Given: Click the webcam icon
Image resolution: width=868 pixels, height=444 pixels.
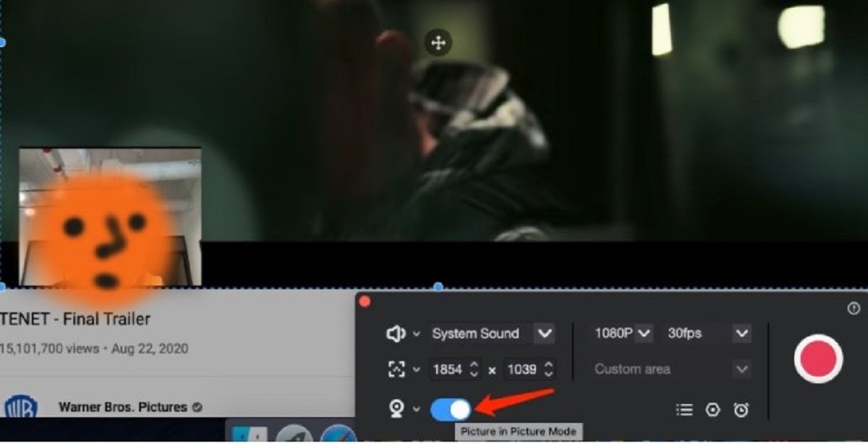Looking at the screenshot, I should pyautogui.click(x=396, y=409).
